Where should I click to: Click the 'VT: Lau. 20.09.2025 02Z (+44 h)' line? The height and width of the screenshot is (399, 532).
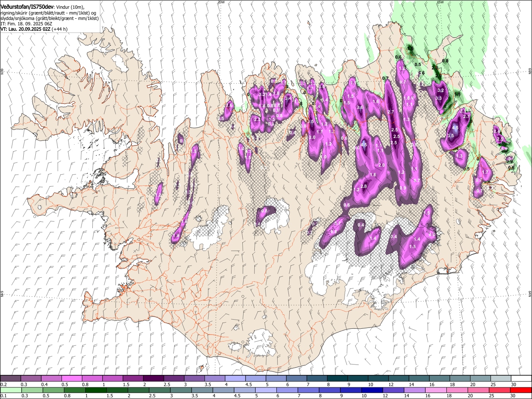click(34, 29)
